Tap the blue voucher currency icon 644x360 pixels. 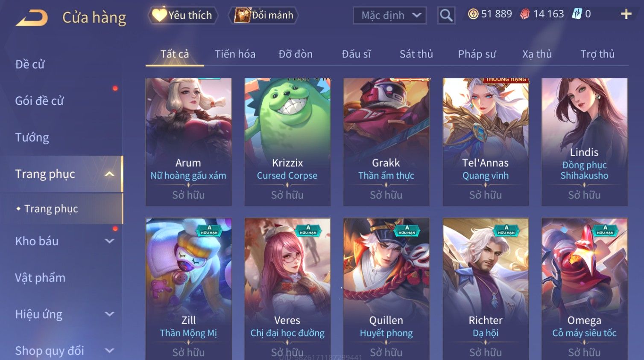577,14
